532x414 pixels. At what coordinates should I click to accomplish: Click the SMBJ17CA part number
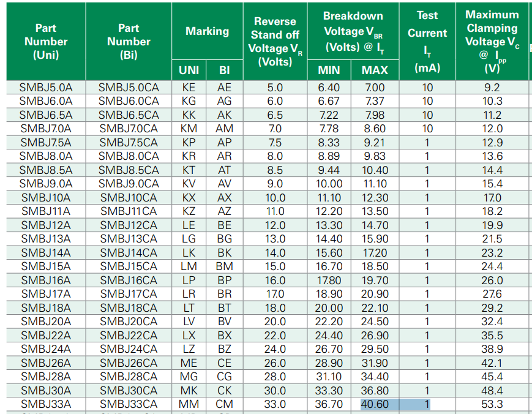129,293
